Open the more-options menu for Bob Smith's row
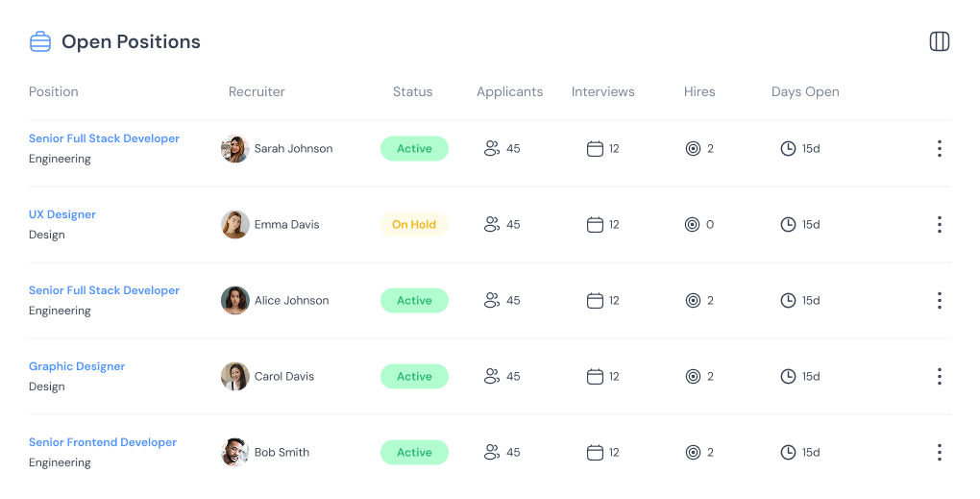The width and height of the screenshot is (980, 499). coord(940,452)
